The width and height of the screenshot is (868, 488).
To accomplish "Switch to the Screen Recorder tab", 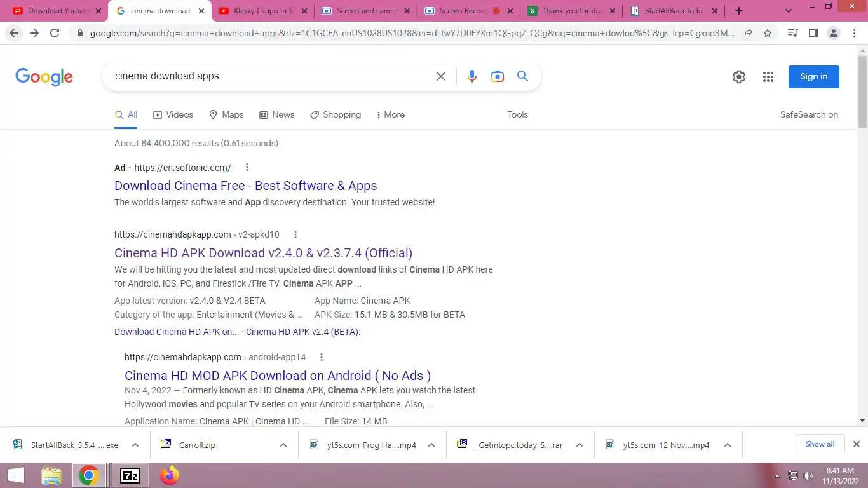I will click(x=468, y=11).
